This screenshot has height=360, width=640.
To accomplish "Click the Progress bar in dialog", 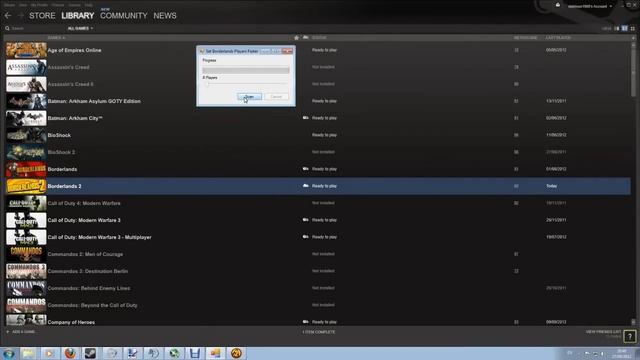I will coord(246,70).
